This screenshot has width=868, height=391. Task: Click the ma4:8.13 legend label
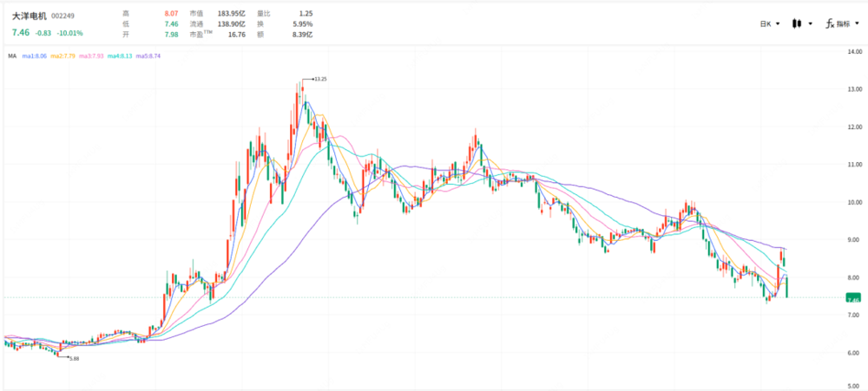[120, 55]
